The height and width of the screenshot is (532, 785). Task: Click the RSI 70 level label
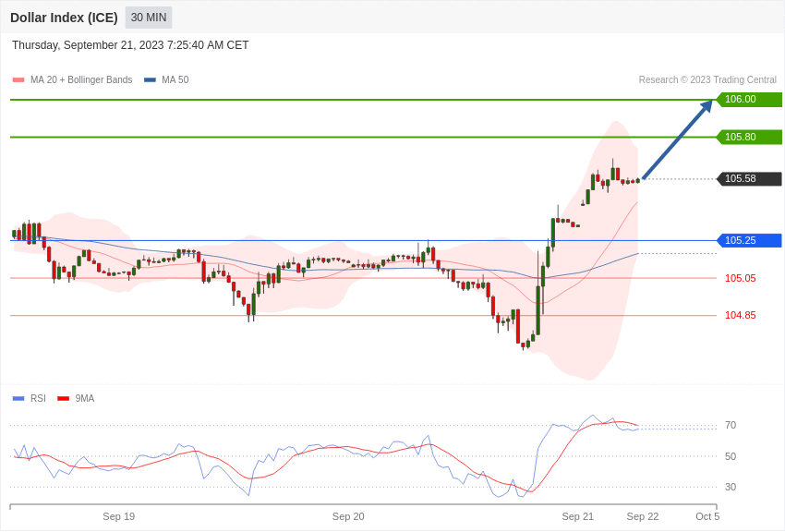[x=731, y=425]
